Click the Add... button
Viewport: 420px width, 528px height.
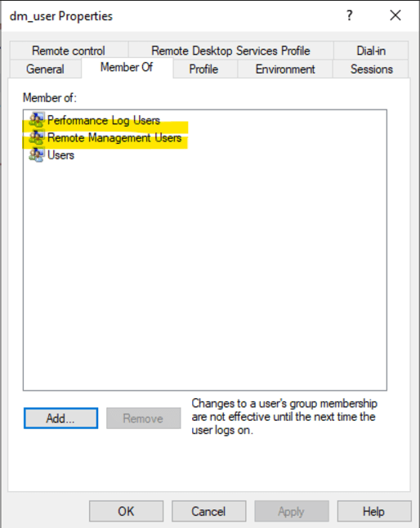(61, 418)
